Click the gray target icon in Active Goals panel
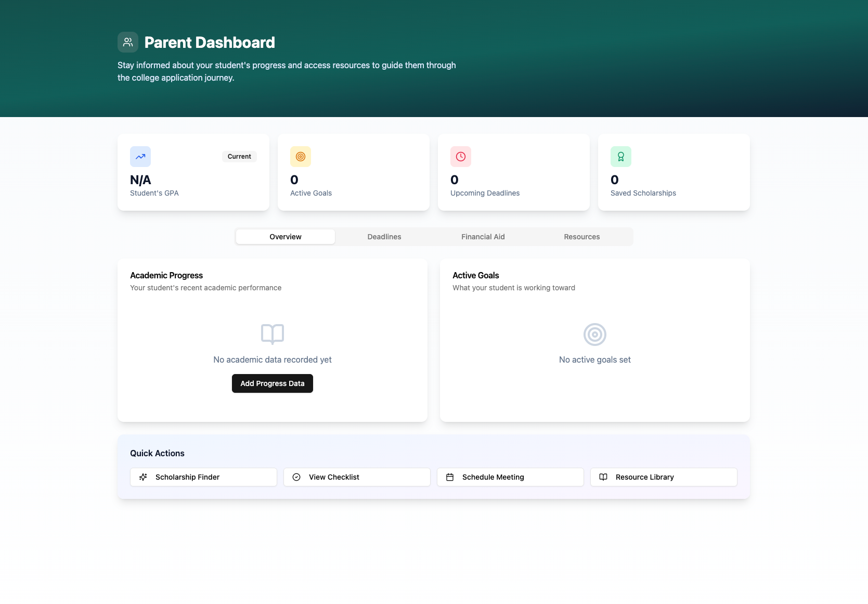Screen dimensions: 868x604 (x=595, y=335)
